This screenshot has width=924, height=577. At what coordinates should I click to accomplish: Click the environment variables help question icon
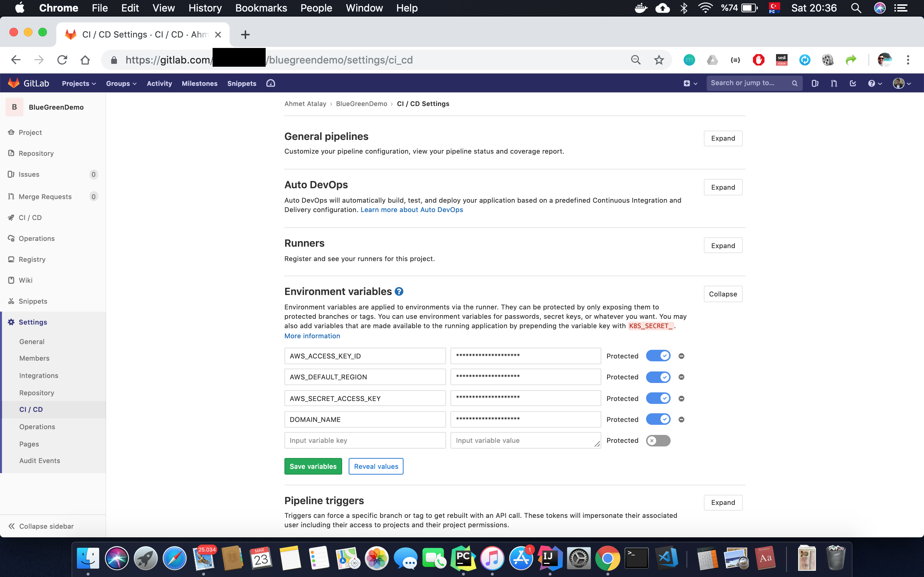point(398,291)
